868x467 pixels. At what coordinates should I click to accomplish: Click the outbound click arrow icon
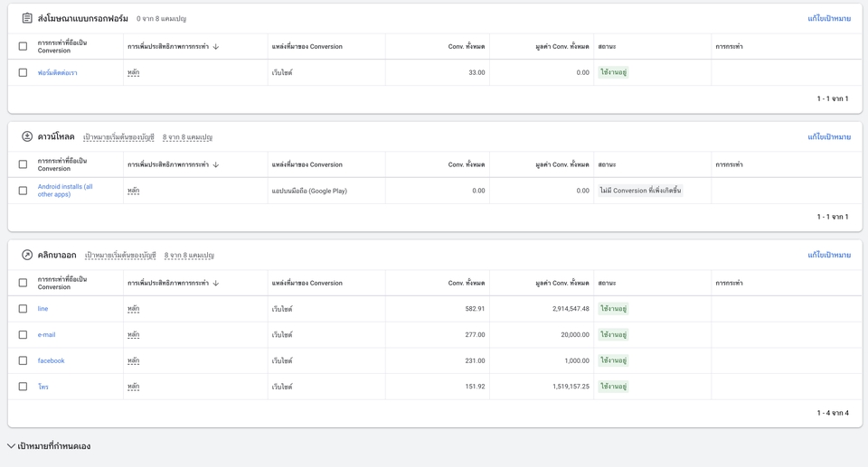pos(27,255)
